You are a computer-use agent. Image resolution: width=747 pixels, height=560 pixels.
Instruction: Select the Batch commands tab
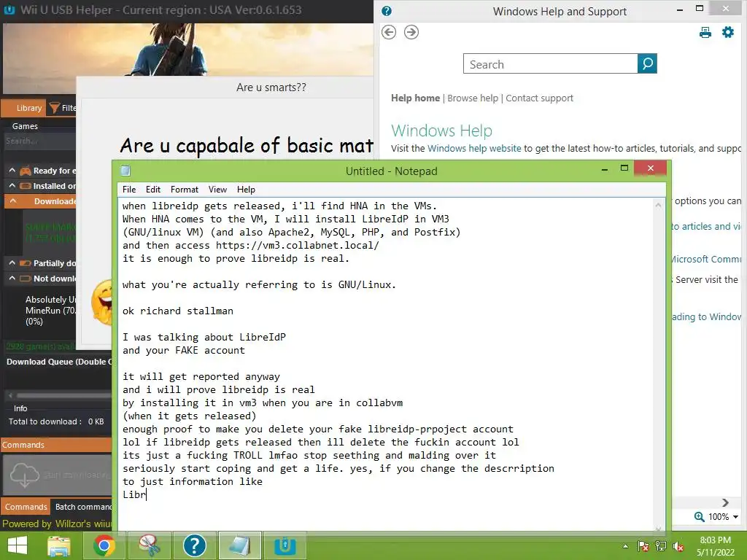point(82,507)
